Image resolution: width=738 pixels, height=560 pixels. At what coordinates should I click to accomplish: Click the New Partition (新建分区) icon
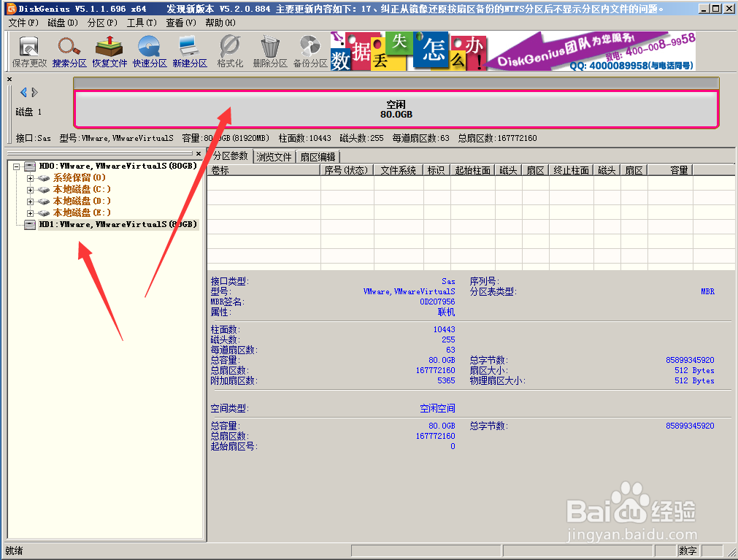point(190,51)
